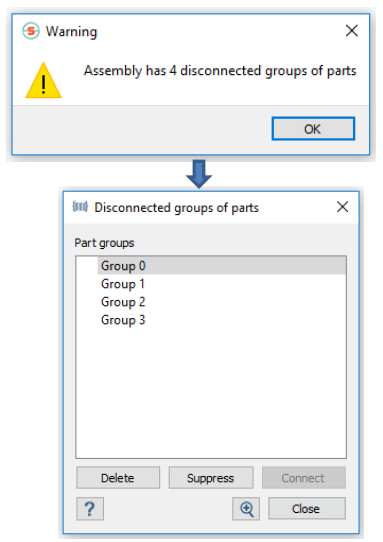383x542 pixels.
Task: Click OK in the Warning dialog
Action: pos(313,129)
